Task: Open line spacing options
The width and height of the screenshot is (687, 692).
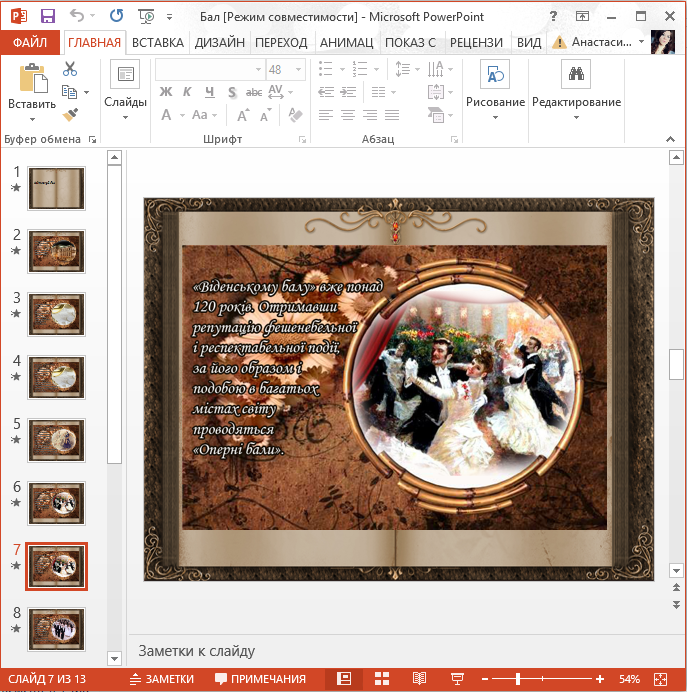Action: pos(407,69)
